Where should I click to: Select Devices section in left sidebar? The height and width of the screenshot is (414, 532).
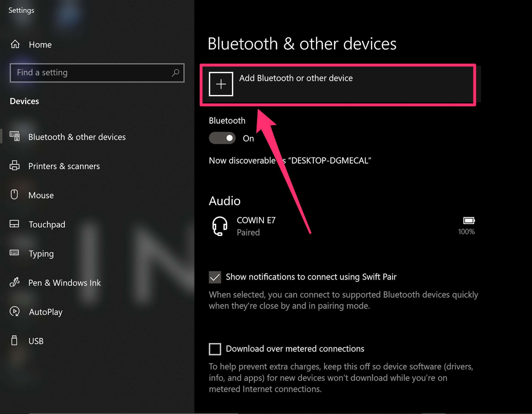tap(24, 100)
